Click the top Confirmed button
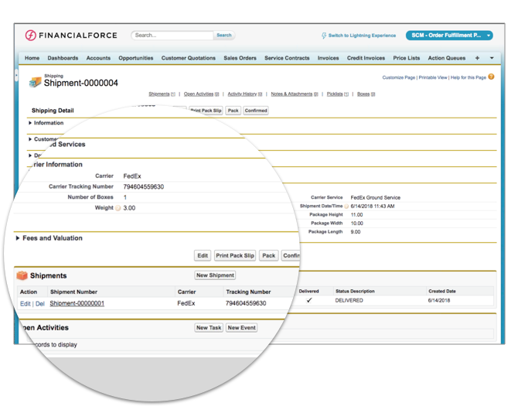Viewport: 518px width, 420px height. [x=256, y=111]
